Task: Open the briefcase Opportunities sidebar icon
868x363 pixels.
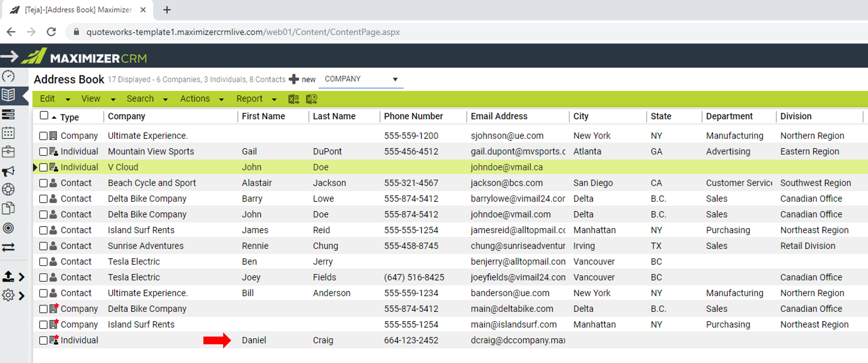Action: point(8,152)
